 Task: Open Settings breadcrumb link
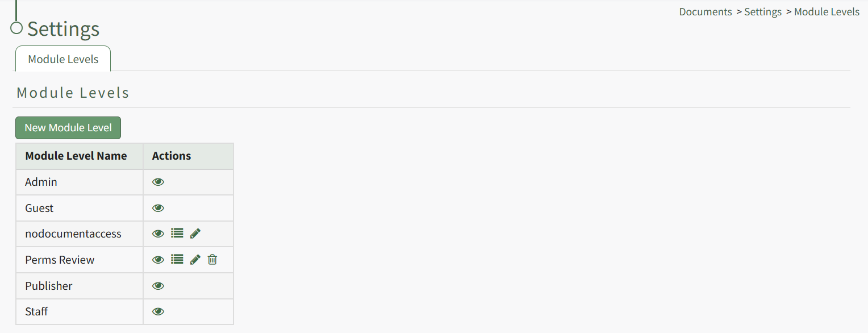(763, 12)
